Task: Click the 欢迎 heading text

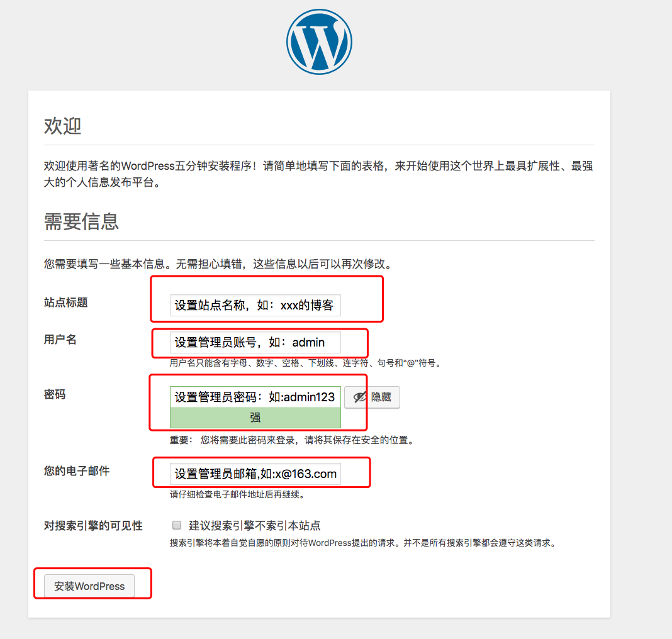Action: click(62, 126)
